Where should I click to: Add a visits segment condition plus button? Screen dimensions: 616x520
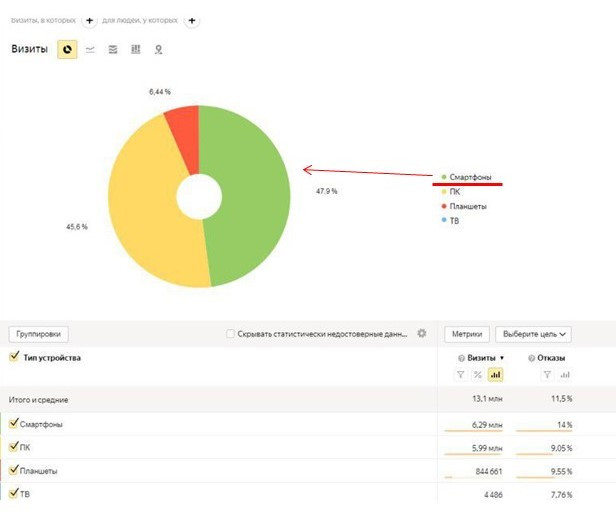coord(90,20)
